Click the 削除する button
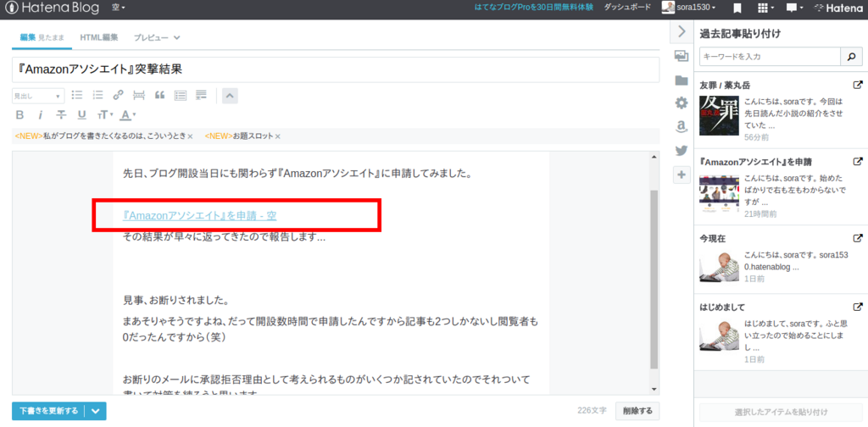Image resolution: width=868 pixels, height=427 pixels. click(637, 411)
